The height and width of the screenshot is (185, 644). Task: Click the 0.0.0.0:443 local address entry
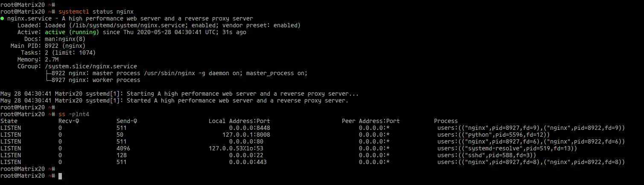[x=248, y=162]
